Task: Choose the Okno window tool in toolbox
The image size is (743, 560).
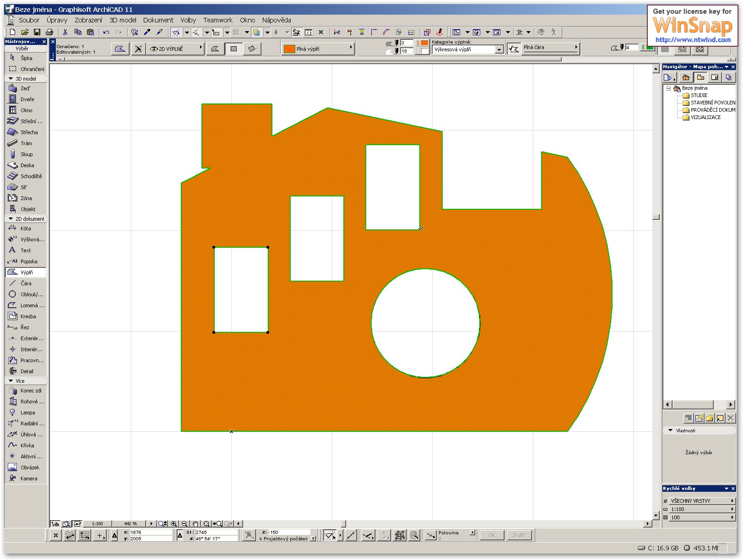Action: pos(26,110)
